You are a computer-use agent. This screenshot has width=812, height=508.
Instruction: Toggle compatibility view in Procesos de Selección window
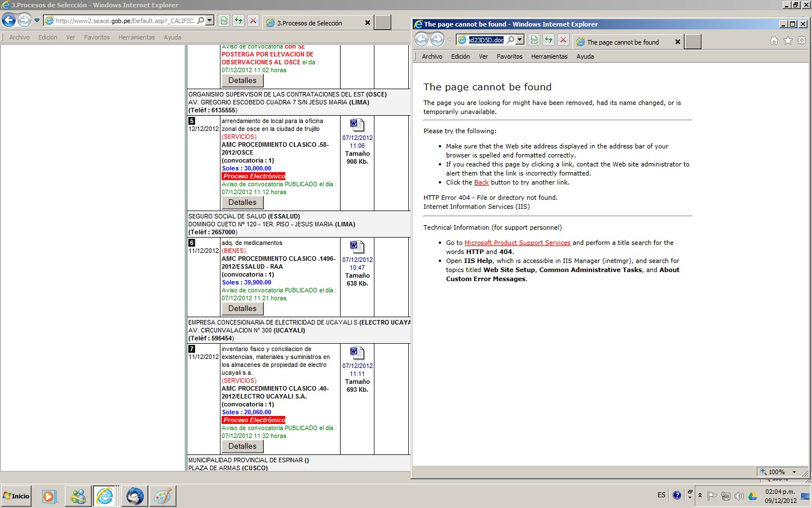pyautogui.click(x=224, y=21)
